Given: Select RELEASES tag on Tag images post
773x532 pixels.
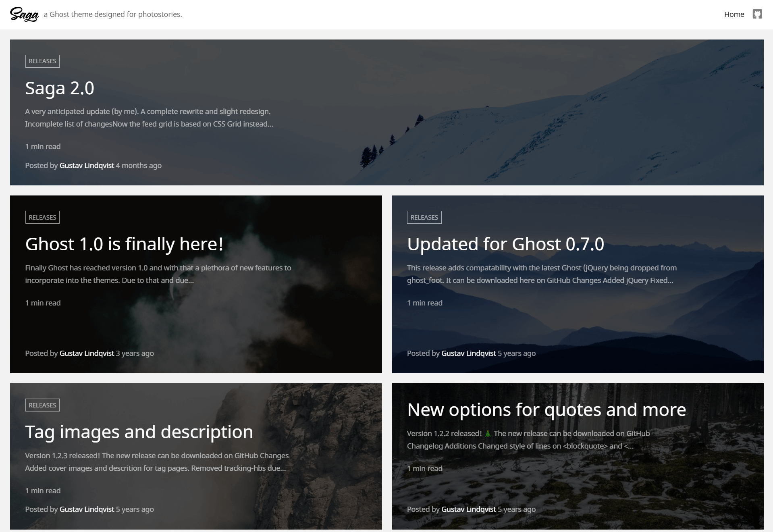Looking at the screenshot, I should 42,405.
